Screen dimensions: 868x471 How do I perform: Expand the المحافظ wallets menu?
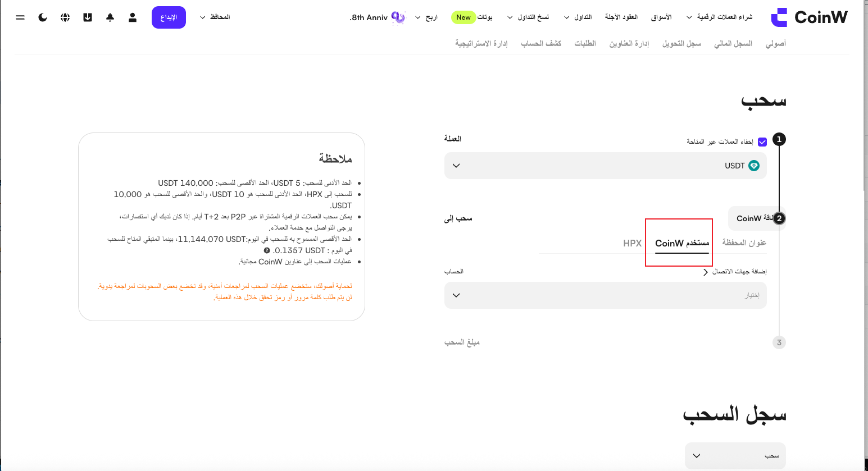coord(215,17)
